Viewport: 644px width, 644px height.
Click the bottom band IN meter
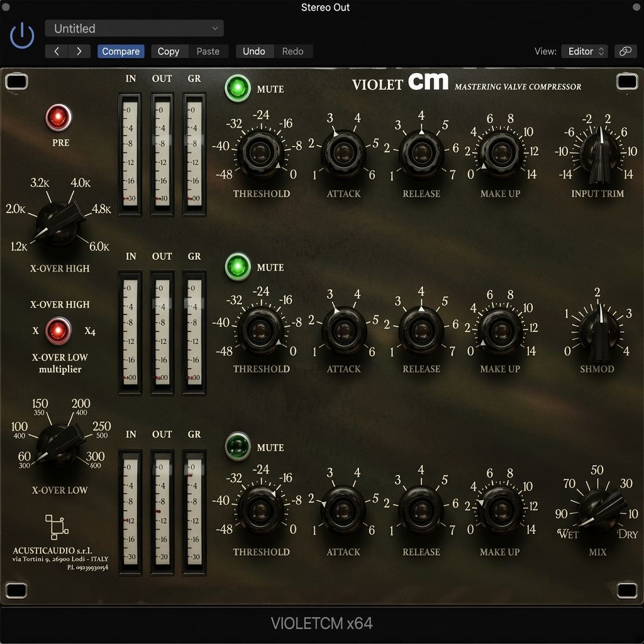coord(130,512)
